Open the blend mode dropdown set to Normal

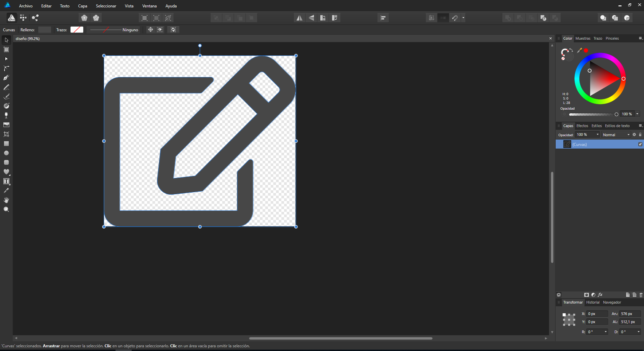(x=615, y=134)
